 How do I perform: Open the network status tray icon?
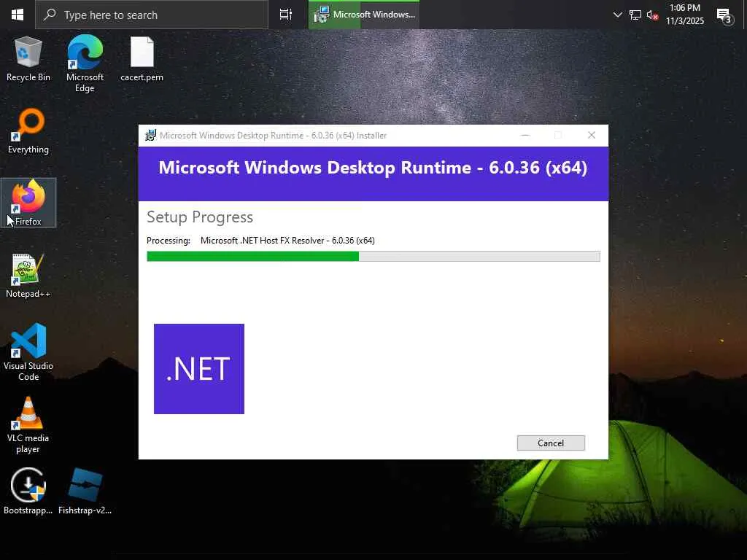point(635,15)
